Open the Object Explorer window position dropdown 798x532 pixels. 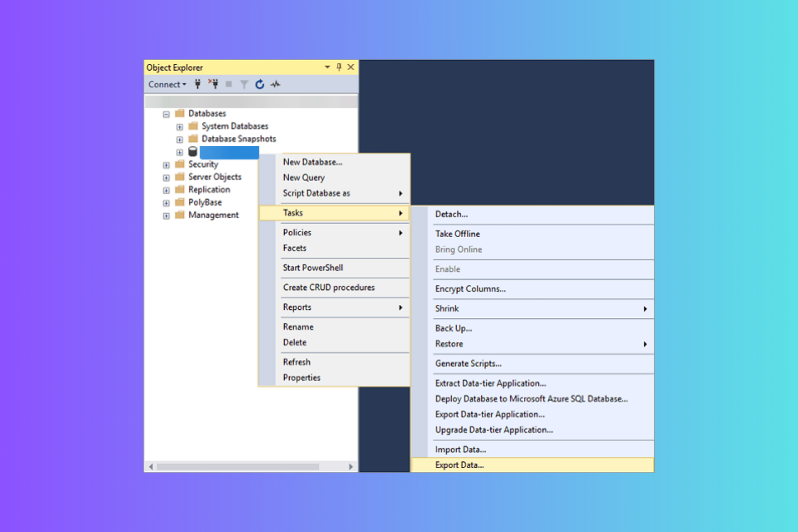pos(327,67)
